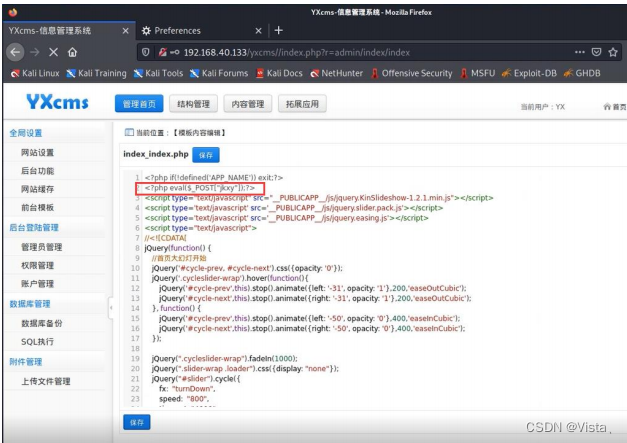627x443 pixels.
Task: Close the Preferences tab
Action: 258,31
